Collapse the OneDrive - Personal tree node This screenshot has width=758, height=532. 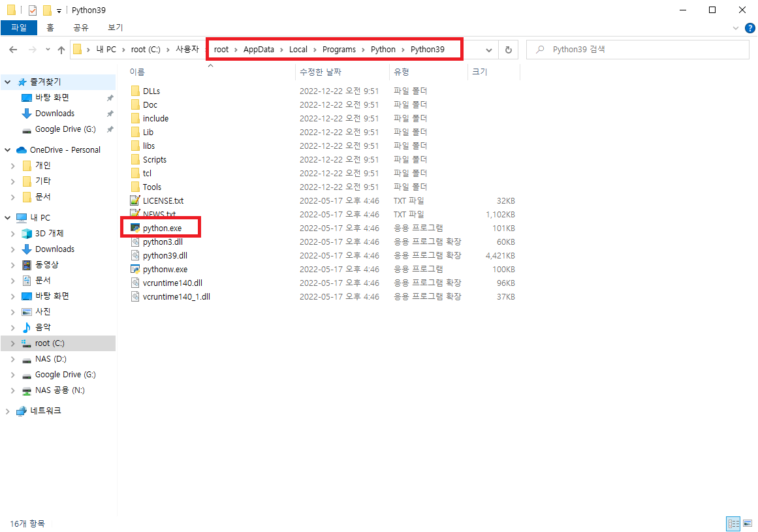click(x=8, y=149)
